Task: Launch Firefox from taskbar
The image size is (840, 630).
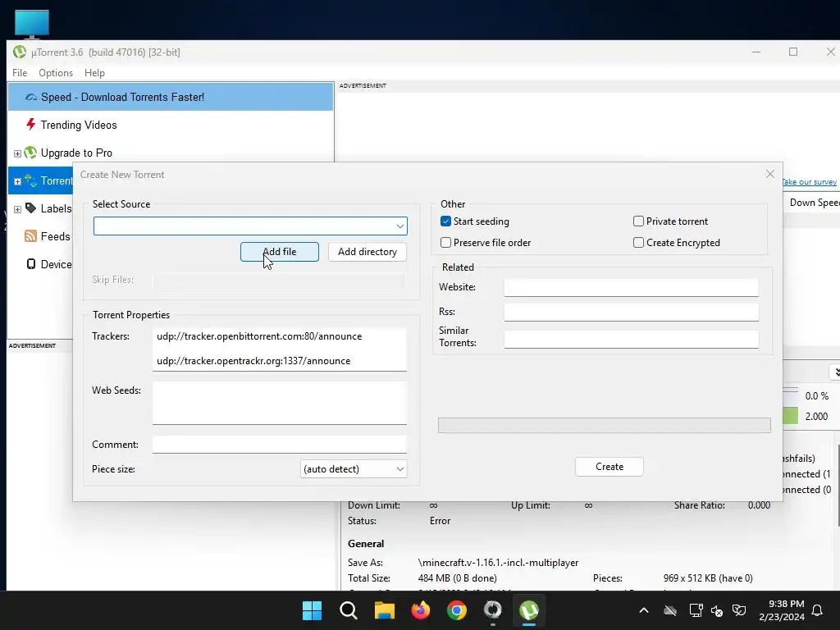Action: 421,610
